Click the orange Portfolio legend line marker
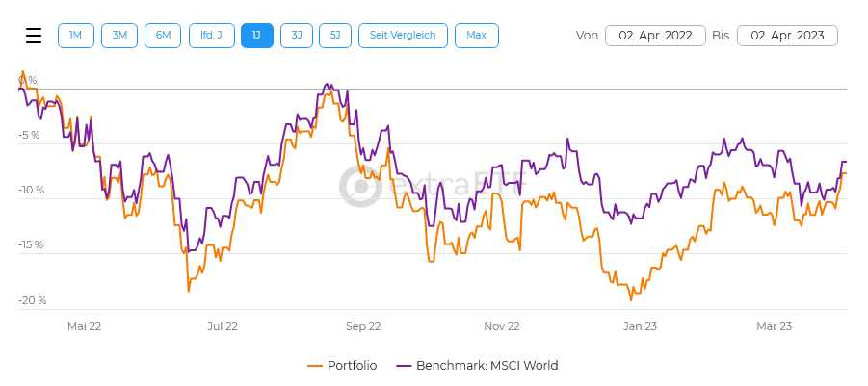This screenshot has height=386, width=868. click(x=315, y=366)
